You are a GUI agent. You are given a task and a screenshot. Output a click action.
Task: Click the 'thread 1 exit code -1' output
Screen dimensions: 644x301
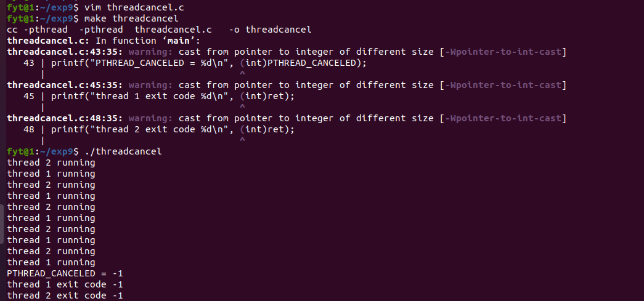pos(65,284)
